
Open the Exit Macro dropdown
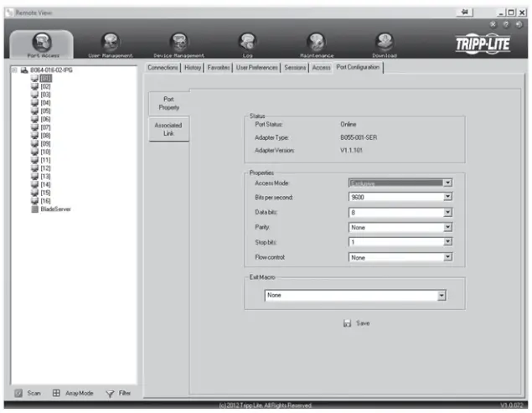(442, 296)
